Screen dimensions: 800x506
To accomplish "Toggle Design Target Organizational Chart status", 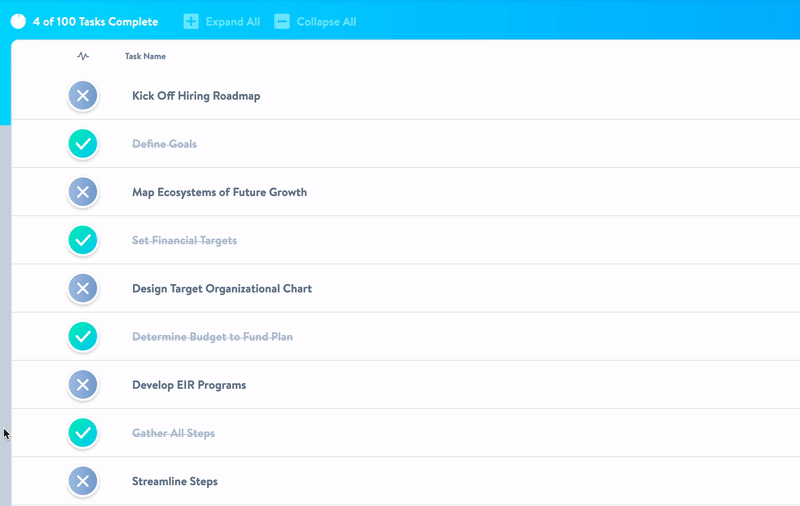I will click(x=83, y=289).
